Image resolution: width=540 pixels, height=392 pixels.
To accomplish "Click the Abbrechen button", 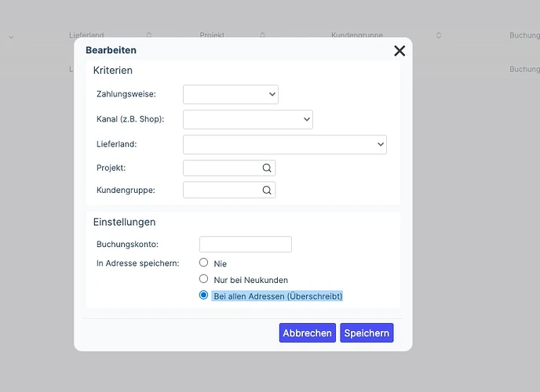I will (x=308, y=333).
